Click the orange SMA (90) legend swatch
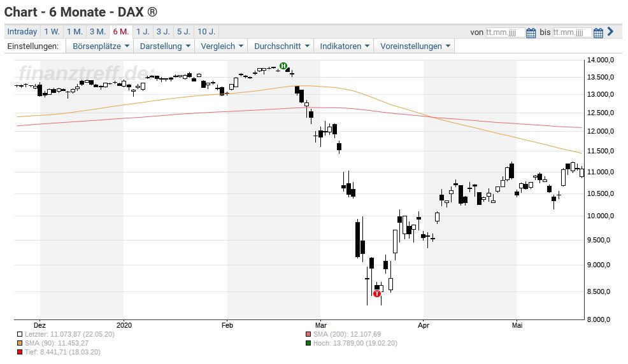The image size is (628, 364). point(20,343)
